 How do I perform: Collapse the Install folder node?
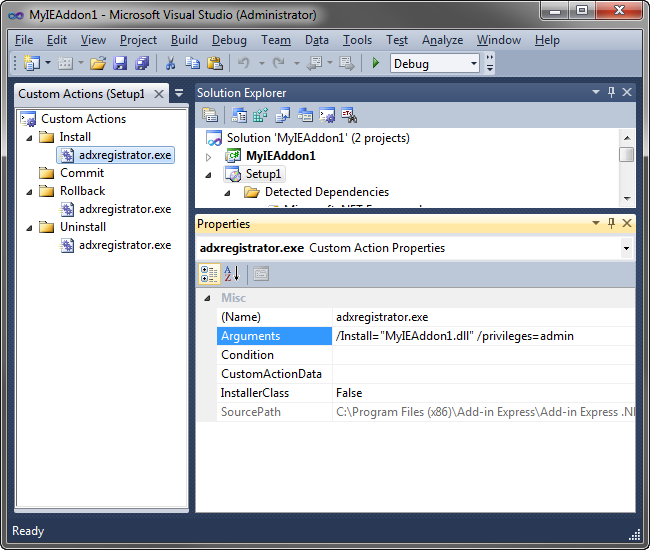29,138
